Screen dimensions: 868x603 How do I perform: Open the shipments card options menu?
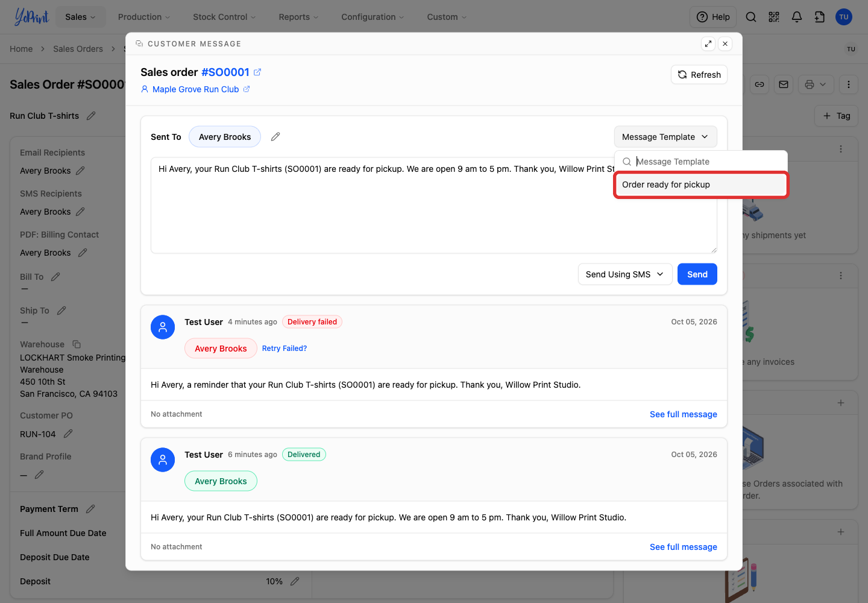[x=841, y=149]
